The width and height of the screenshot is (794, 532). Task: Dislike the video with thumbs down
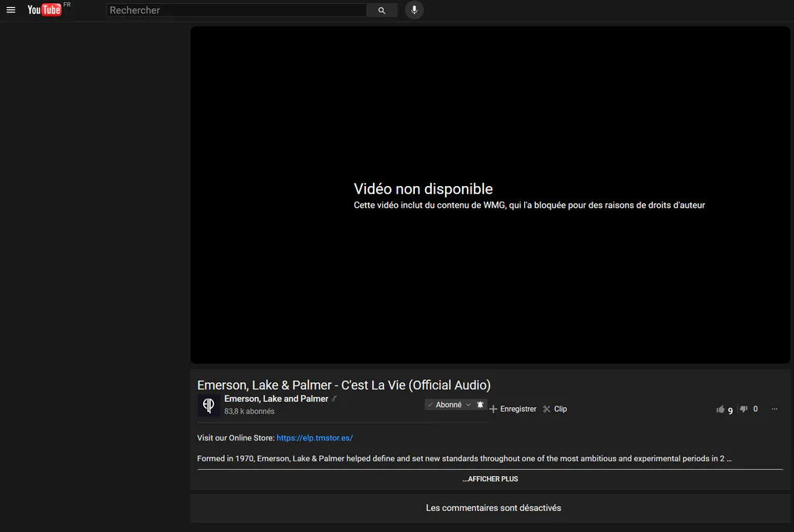[744, 409]
